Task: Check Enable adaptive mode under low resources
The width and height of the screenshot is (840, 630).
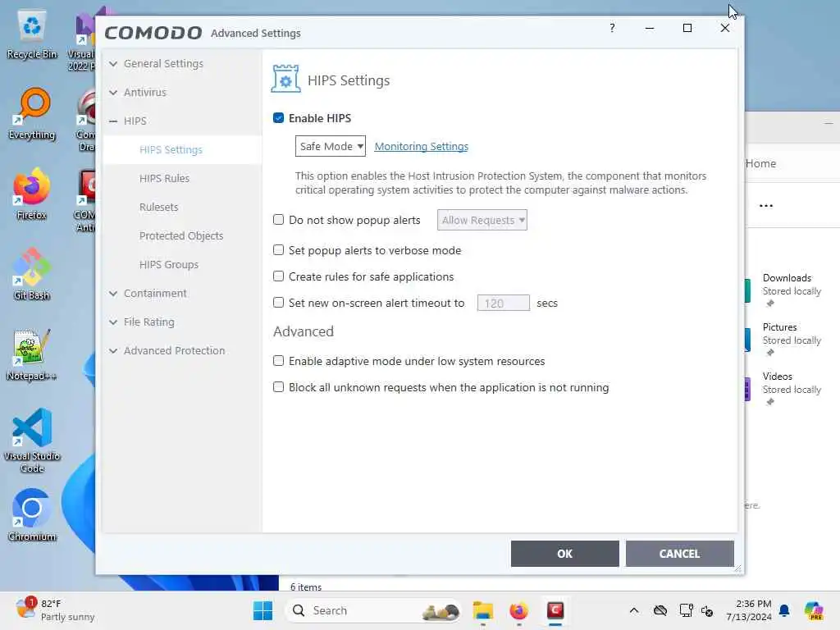Action: tap(278, 361)
